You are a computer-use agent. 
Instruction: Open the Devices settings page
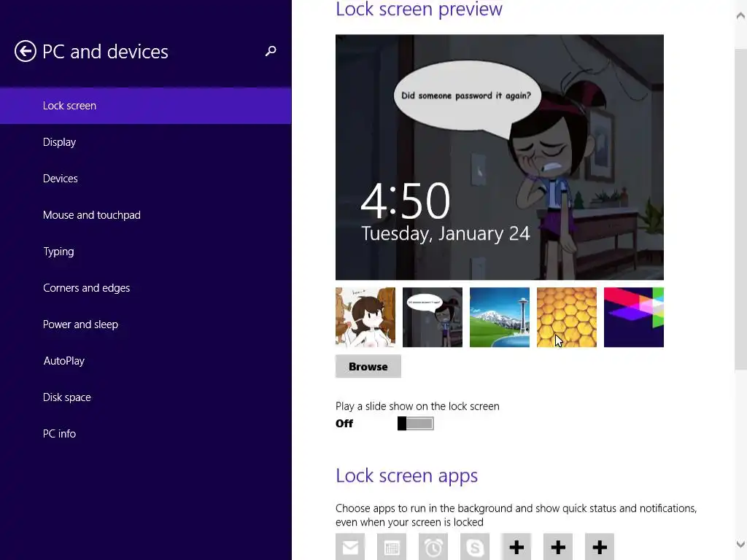tap(145, 179)
